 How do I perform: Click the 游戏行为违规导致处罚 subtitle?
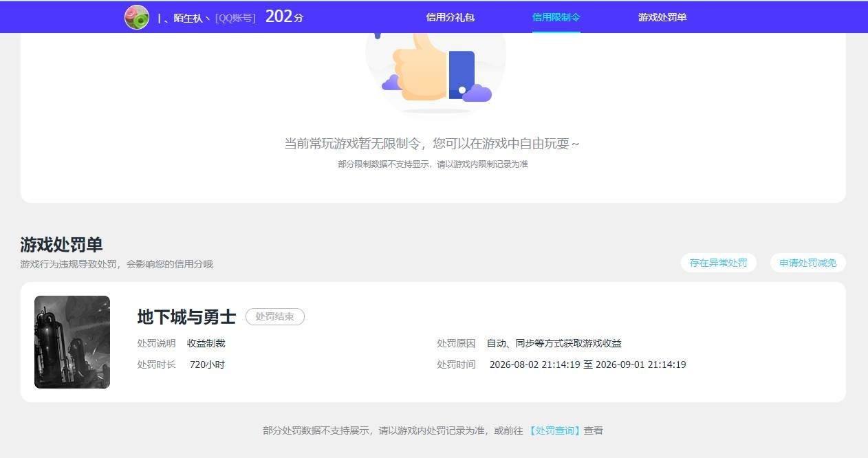pos(116,264)
